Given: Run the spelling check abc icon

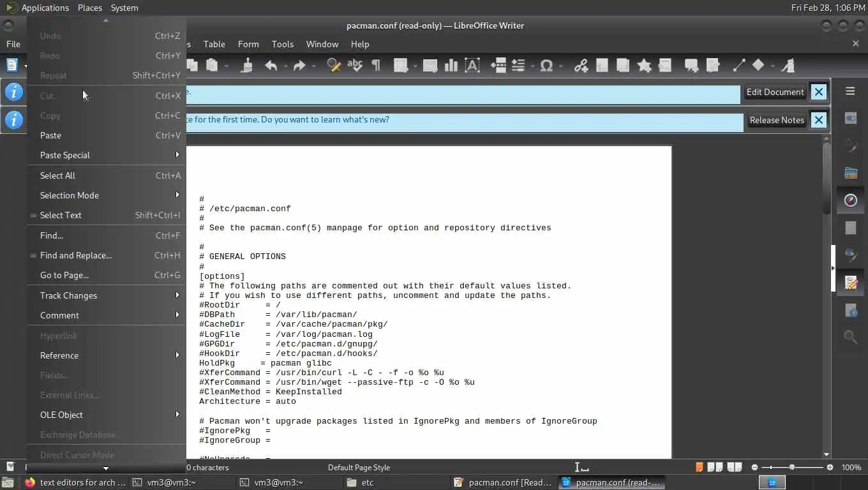Looking at the screenshot, I should point(355,65).
